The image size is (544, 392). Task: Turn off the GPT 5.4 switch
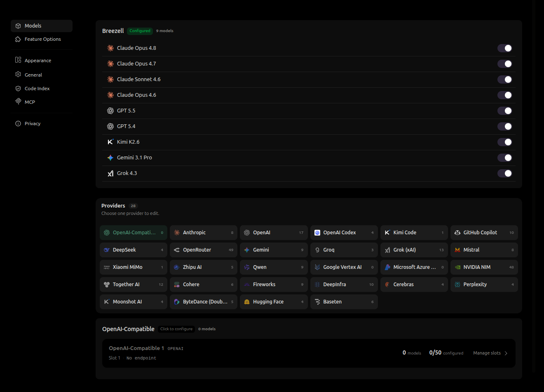(x=505, y=126)
